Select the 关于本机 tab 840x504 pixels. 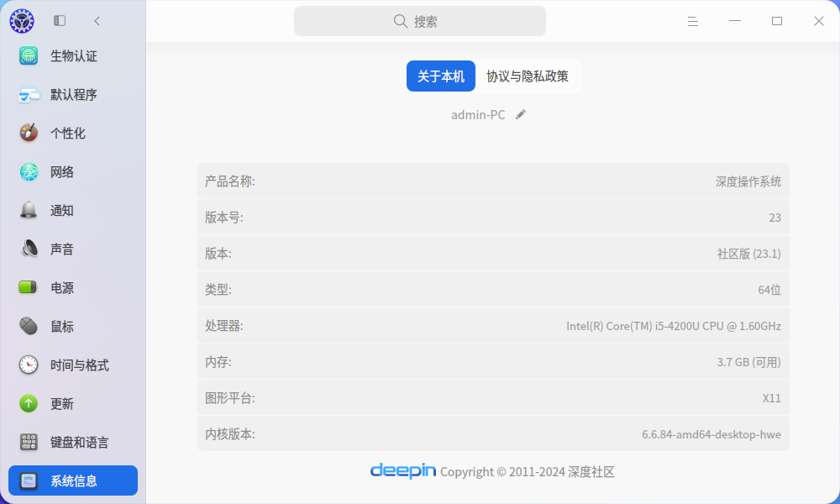[441, 76]
